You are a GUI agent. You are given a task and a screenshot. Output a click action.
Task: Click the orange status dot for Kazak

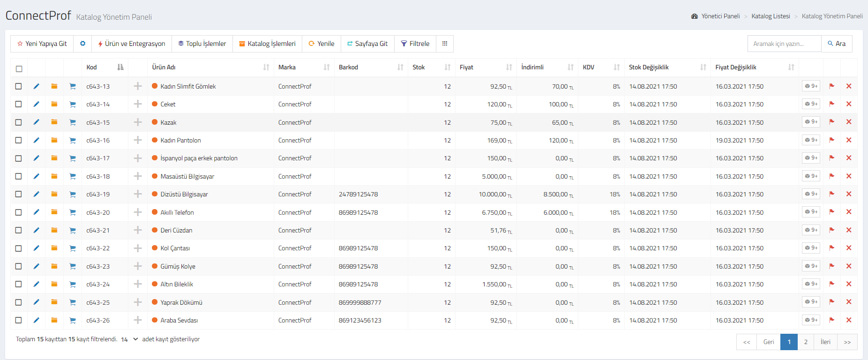[x=155, y=122]
